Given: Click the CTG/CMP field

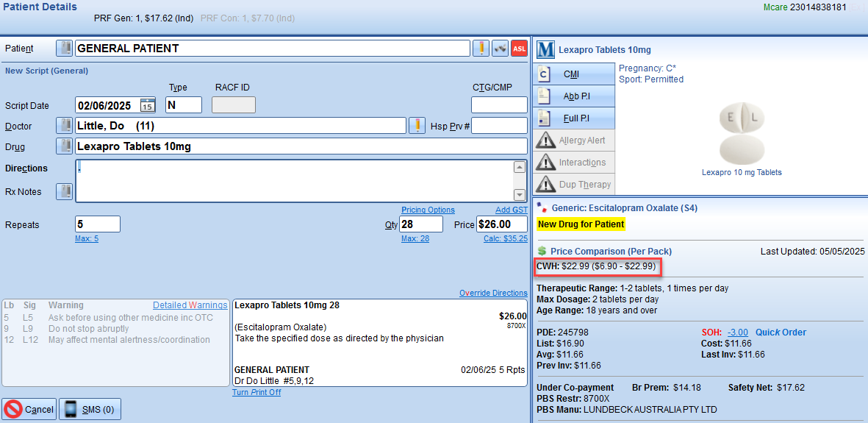Looking at the screenshot, I should pos(499,105).
